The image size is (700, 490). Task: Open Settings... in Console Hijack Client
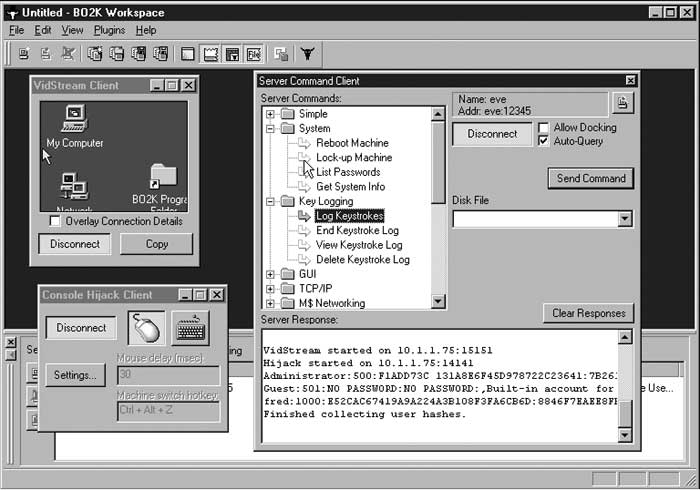[x=75, y=375]
